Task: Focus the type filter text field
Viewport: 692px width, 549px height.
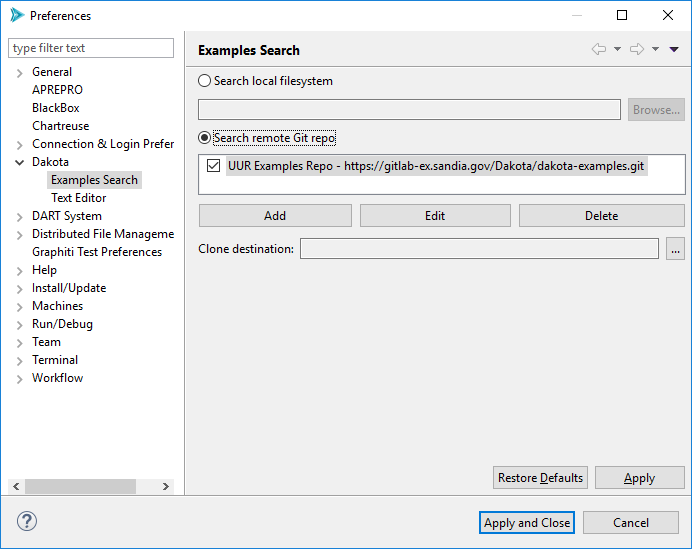Action: (x=91, y=48)
